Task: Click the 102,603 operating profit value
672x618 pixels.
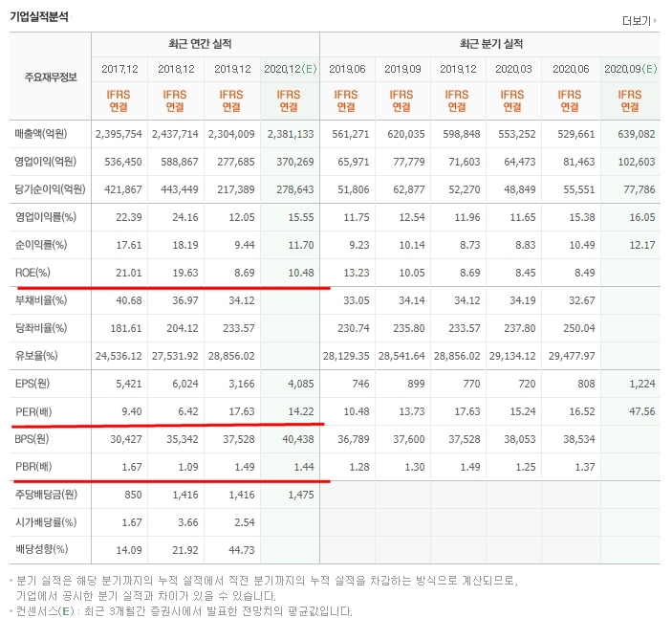Action: [636, 162]
